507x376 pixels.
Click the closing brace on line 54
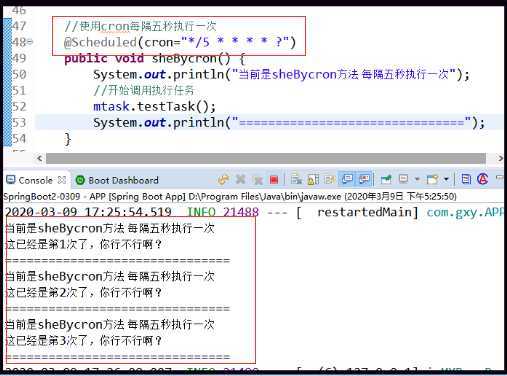click(x=68, y=139)
